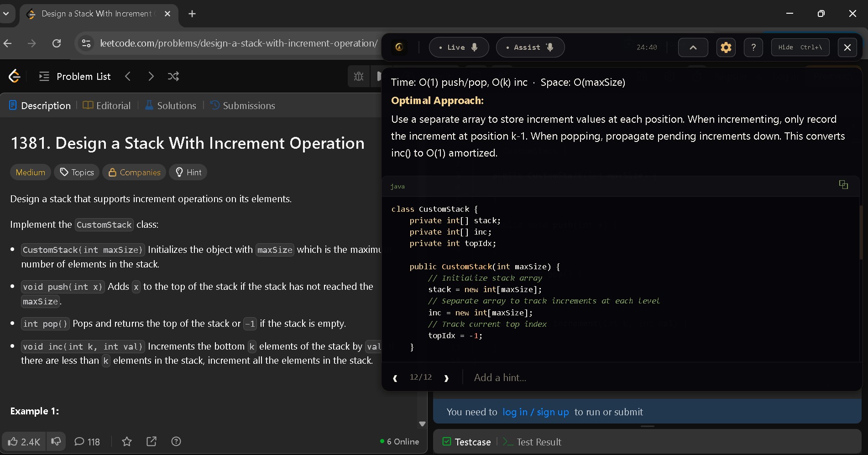Go to previous problem arrow
This screenshot has width=868, height=455.
[x=128, y=76]
